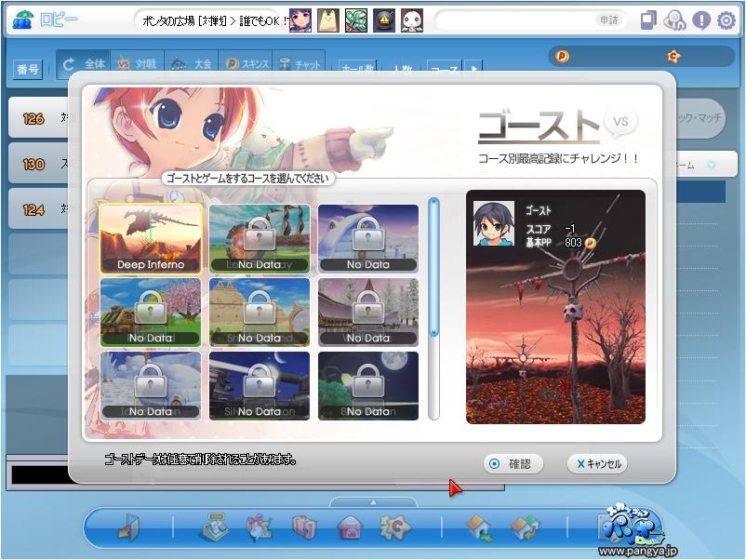The width and height of the screenshot is (746, 560).
Task: Select the white ghost-face avatar in top bar
Action: tap(412, 20)
